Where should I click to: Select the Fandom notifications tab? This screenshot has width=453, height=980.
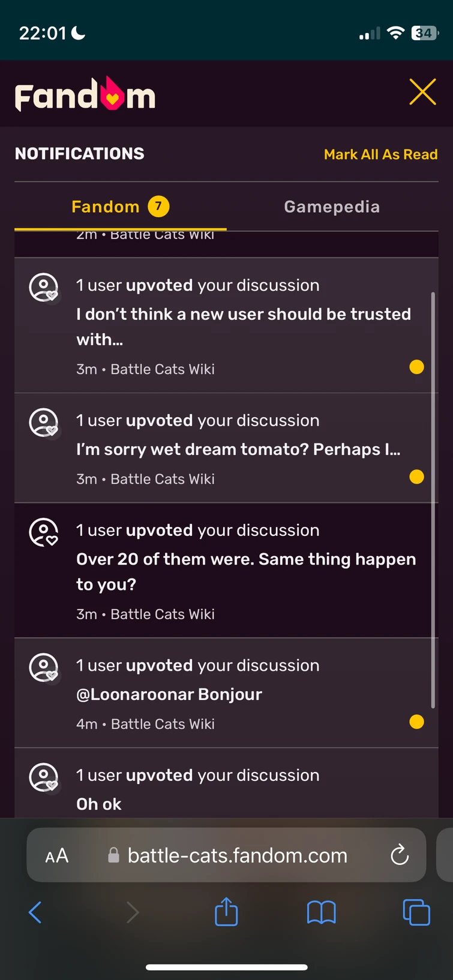tap(120, 207)
